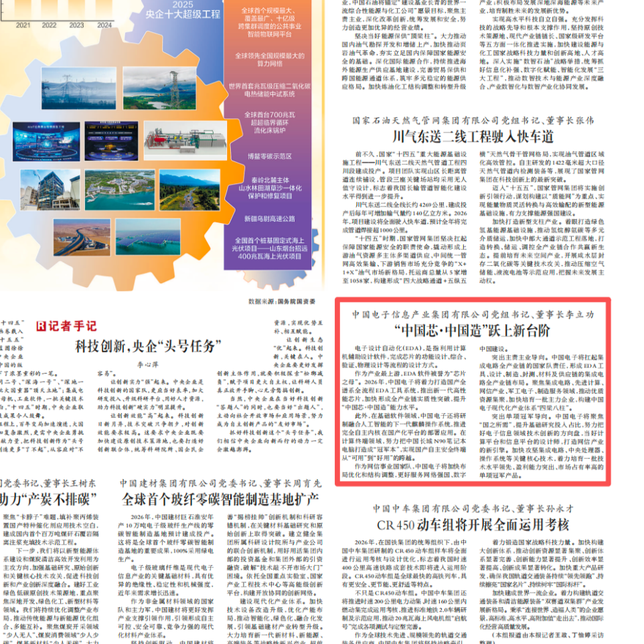Click the 全球首个玻纤零碳智能制造基地扩产 headline
This screenshot has height=644, width=644.
click(x=221, y=499)
